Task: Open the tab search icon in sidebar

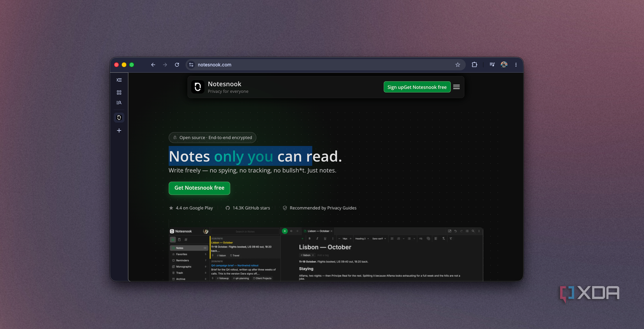Action: pos(119,103)
